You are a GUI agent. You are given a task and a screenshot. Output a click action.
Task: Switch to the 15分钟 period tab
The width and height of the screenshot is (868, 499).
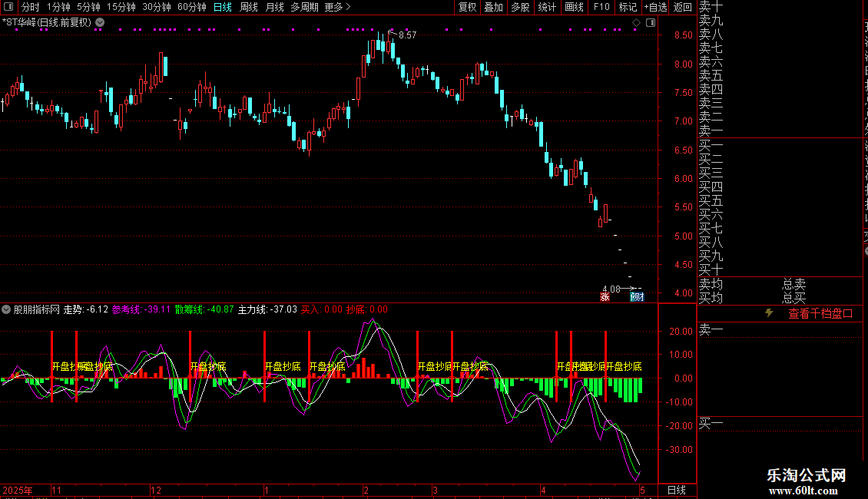click(x=121, y=7)
